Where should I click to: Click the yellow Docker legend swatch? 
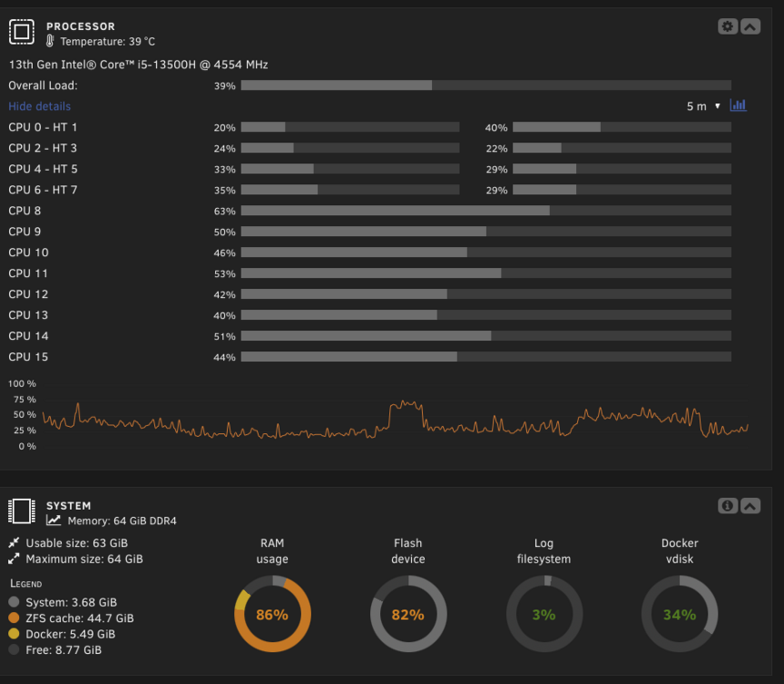point(14,634)
